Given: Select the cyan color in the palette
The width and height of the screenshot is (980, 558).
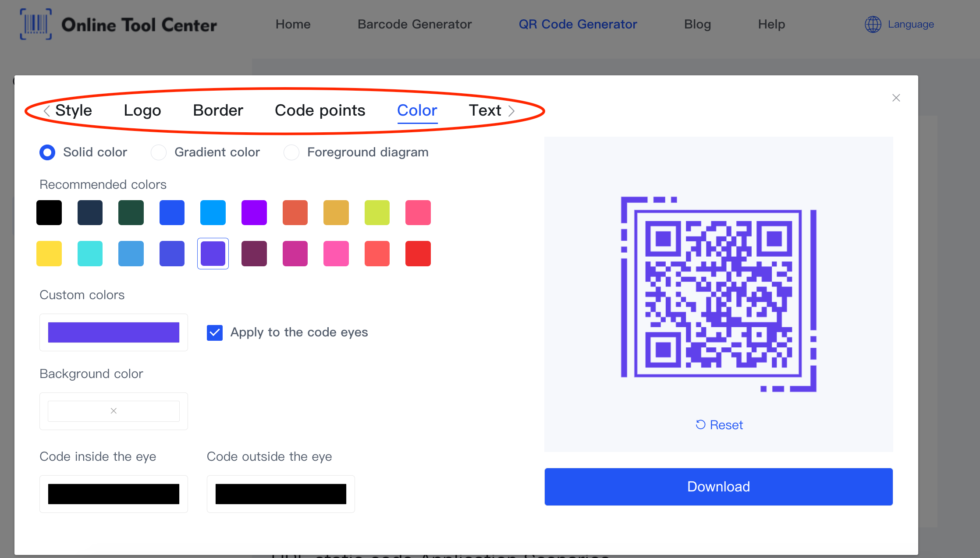Looking at the screenshot, I should [x=90, y=254].
